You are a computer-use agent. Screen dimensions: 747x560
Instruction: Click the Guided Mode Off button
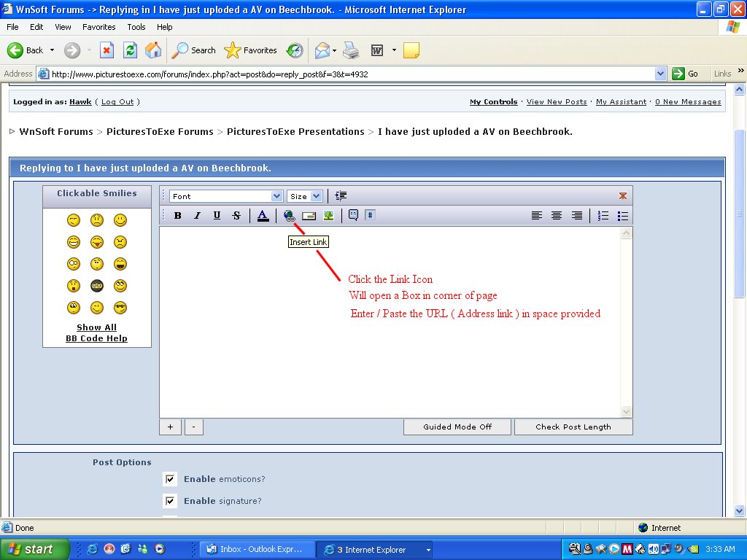[x=457, y=427]
